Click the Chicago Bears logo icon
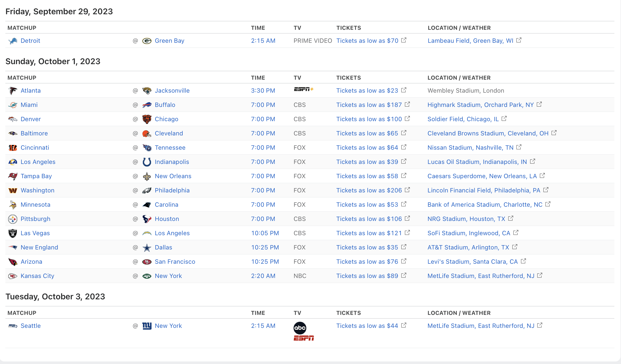 click(x=147, y=119)
